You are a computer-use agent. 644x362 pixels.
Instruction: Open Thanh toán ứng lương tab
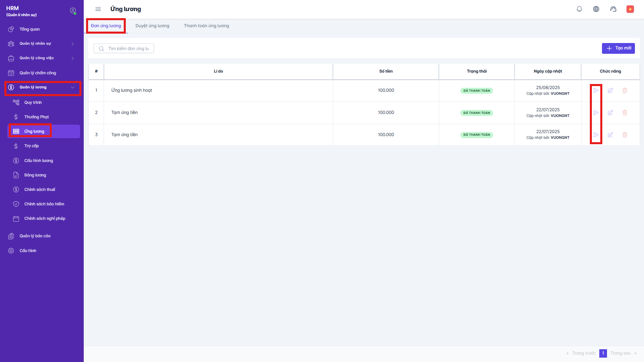[x=206, y=26]
